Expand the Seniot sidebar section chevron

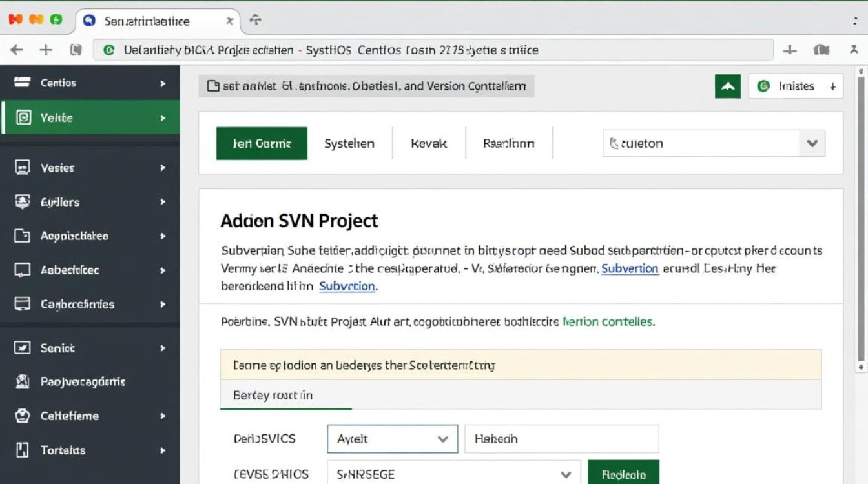coord(163,348)
